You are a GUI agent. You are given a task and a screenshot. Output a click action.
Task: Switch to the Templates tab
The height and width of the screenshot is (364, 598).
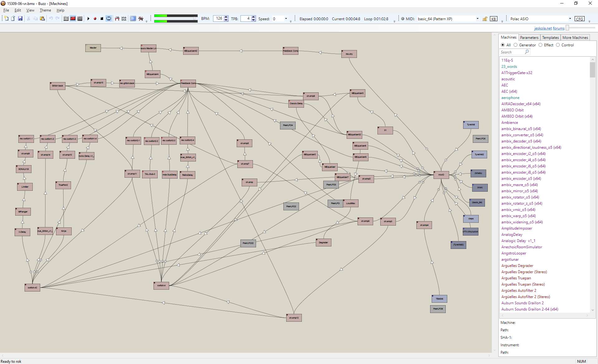coord(550,38)
